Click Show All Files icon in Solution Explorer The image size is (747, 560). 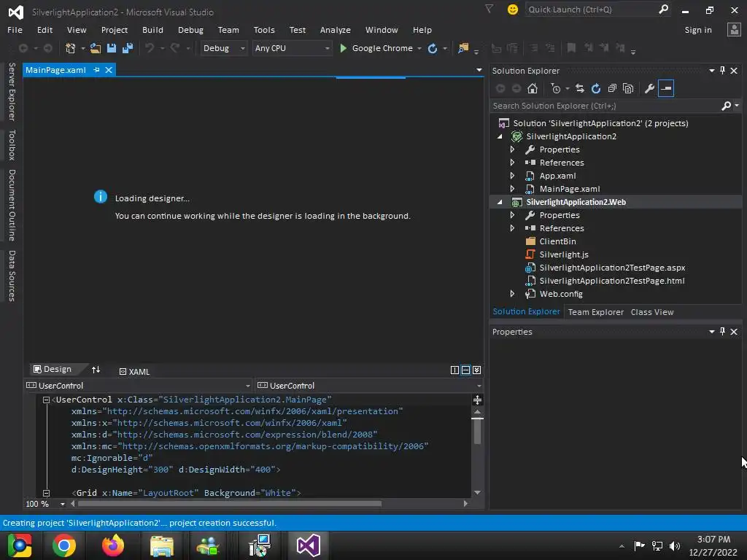628,88
